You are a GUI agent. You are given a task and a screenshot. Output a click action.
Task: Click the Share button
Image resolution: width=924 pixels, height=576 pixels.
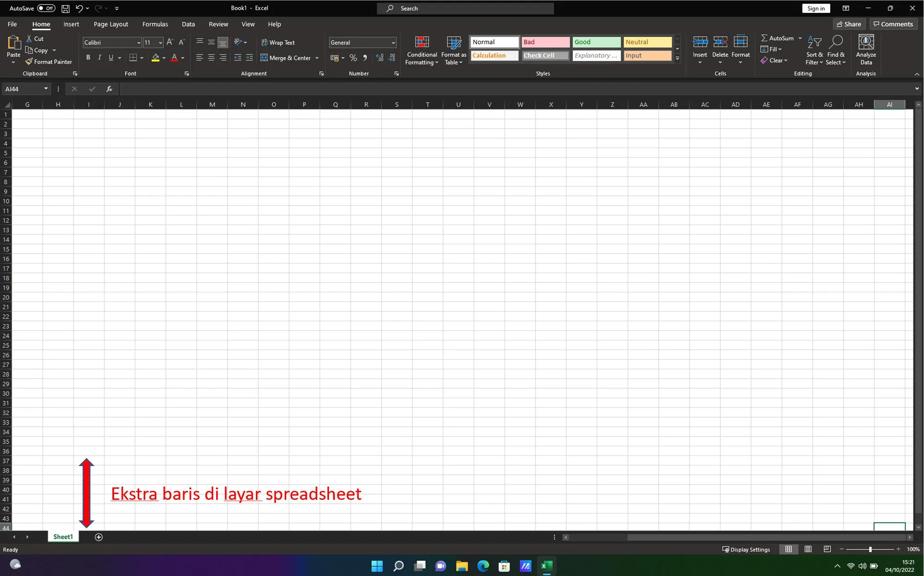pyautogui.click(x=849, y=24)
